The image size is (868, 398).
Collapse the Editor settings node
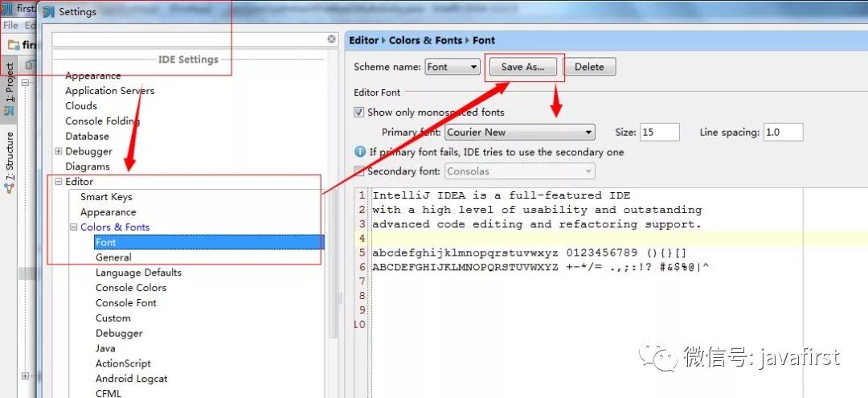59,182
